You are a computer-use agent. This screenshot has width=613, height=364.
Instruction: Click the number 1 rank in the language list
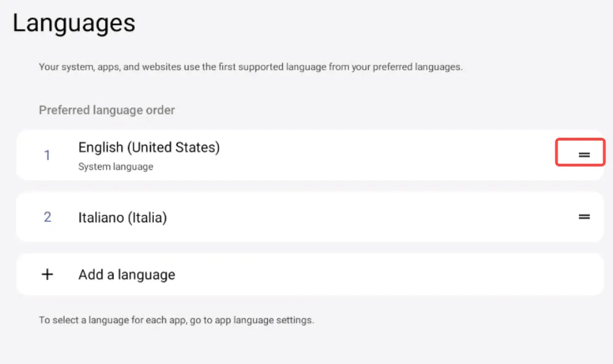[x=47, y=155]
